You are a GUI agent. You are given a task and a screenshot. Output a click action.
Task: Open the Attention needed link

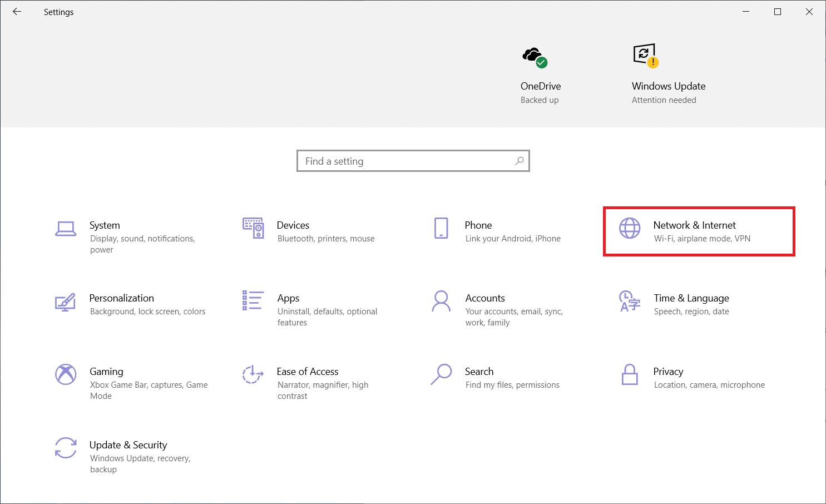pyautogui.click(x=664, y=100)
